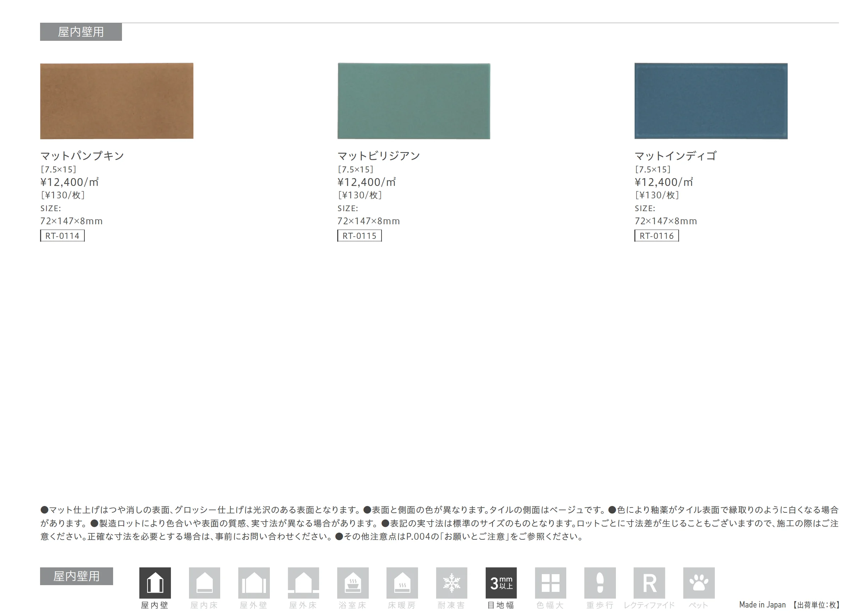Click the 屋外壁 outdoor wall icon

coord(254,583)
